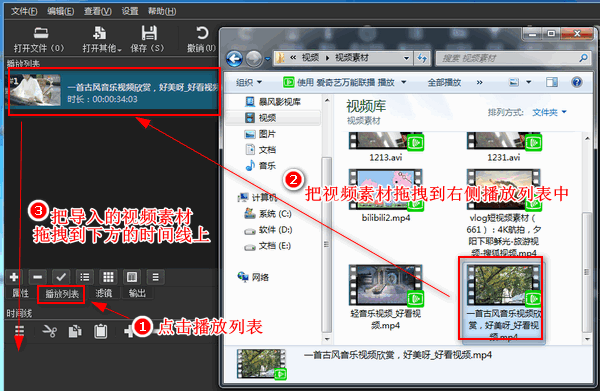
Task: Click the timeline scissors cut icon
Action: 49,331
